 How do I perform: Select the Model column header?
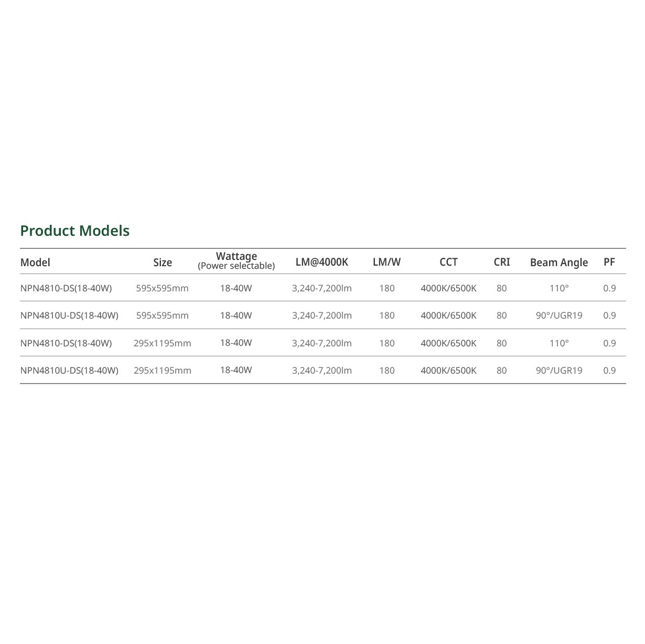point(35,263)
